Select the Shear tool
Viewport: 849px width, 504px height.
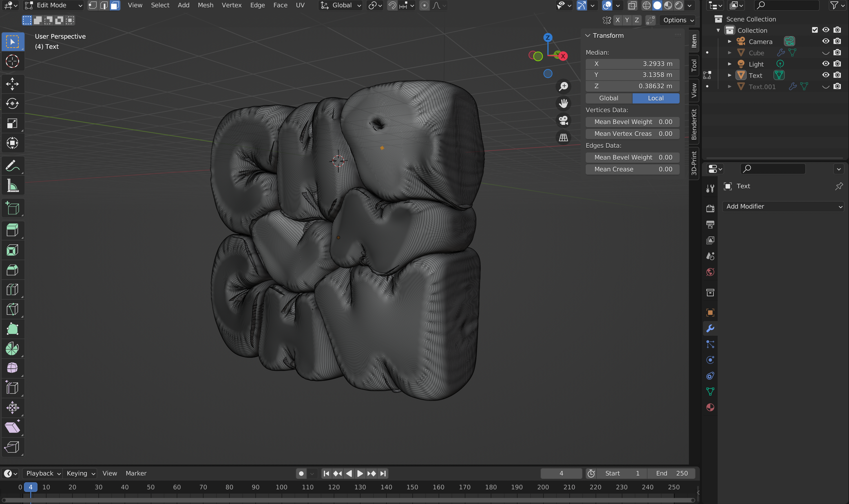[13, 428]
